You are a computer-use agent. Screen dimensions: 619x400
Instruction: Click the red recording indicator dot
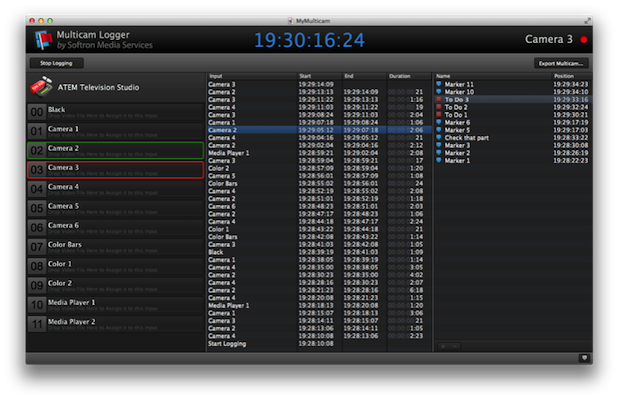583,39
